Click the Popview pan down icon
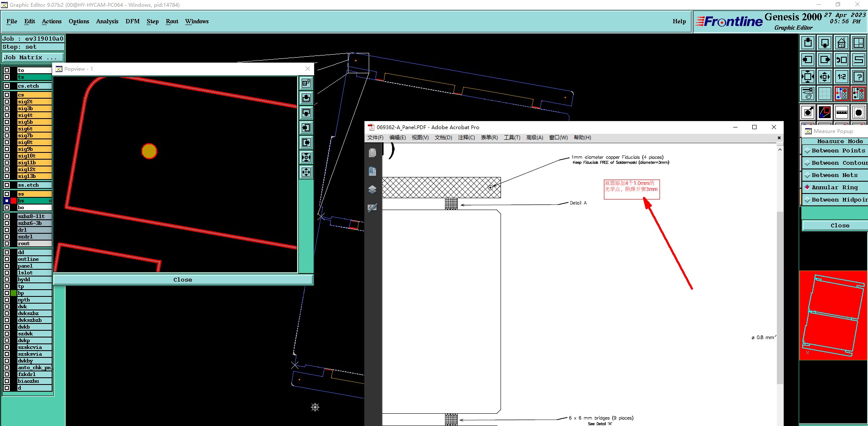This screenshot has width=868, height=426. 306,113
